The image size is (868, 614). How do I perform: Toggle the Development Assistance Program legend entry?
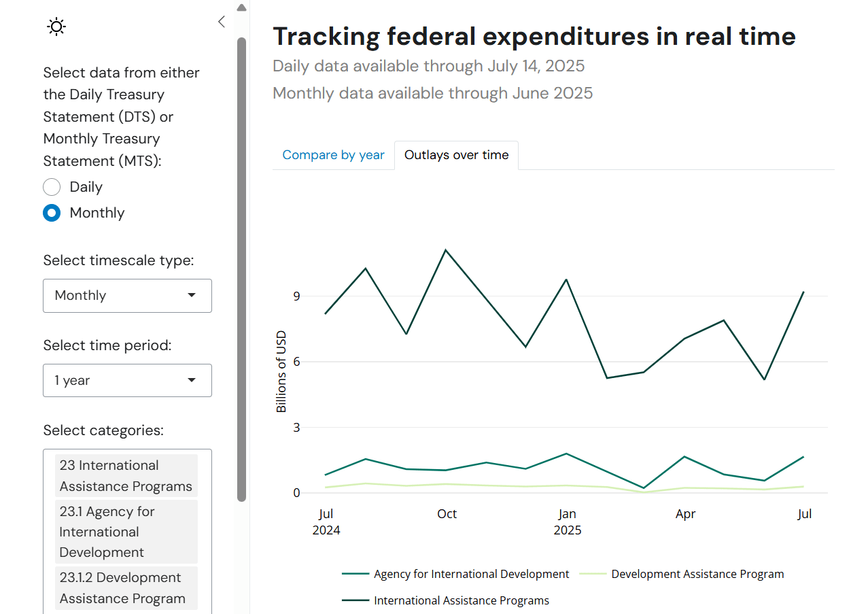(697, 574)
